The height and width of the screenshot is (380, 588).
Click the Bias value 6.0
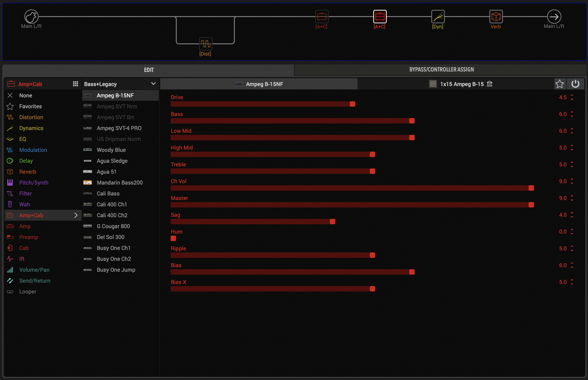pos(563,266)
